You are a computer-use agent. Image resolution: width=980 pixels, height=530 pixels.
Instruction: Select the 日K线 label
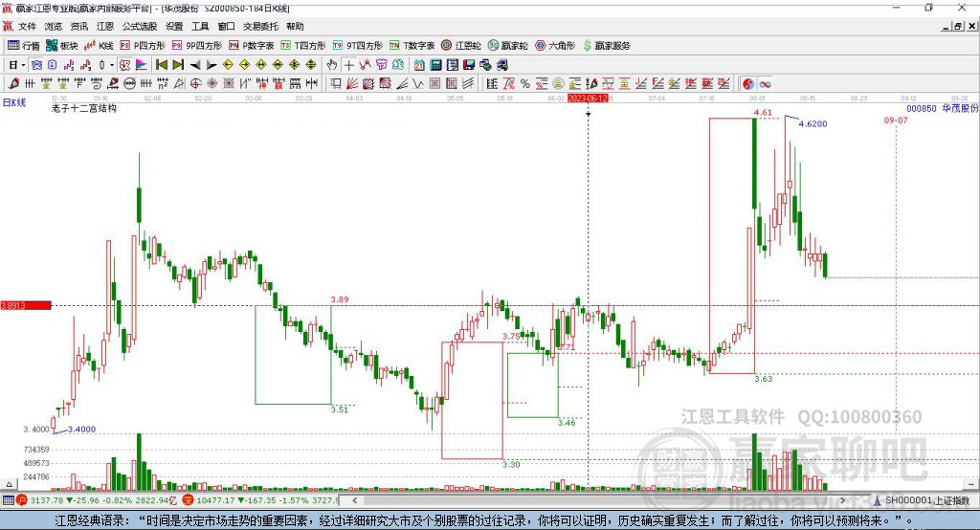pyautogui.click(x=14, y=103)
